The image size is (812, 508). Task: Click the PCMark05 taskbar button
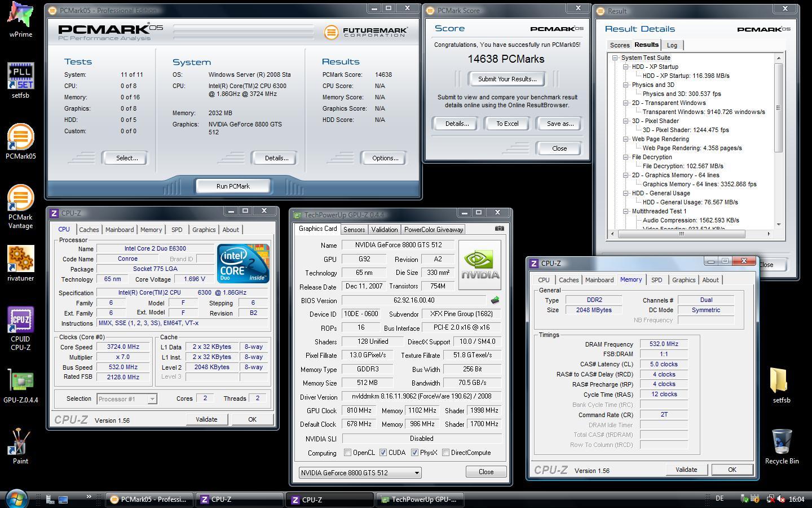click(149, 500)
